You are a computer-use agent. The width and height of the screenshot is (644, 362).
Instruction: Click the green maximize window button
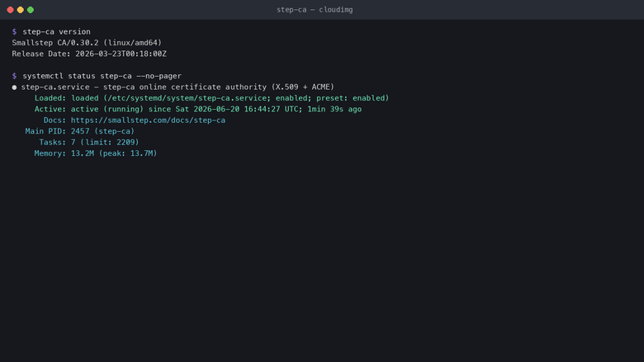31,10
